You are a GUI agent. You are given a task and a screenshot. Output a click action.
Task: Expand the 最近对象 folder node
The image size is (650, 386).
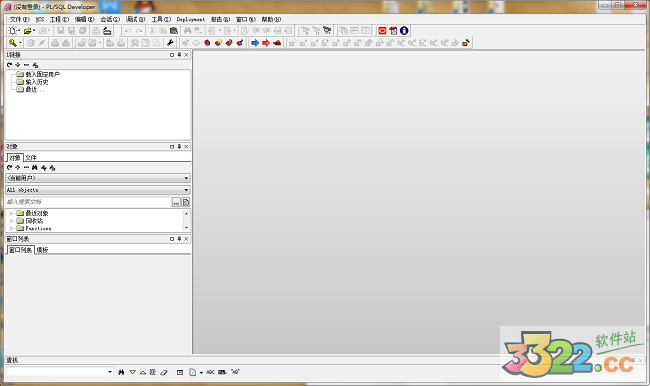tap(11, 213)
